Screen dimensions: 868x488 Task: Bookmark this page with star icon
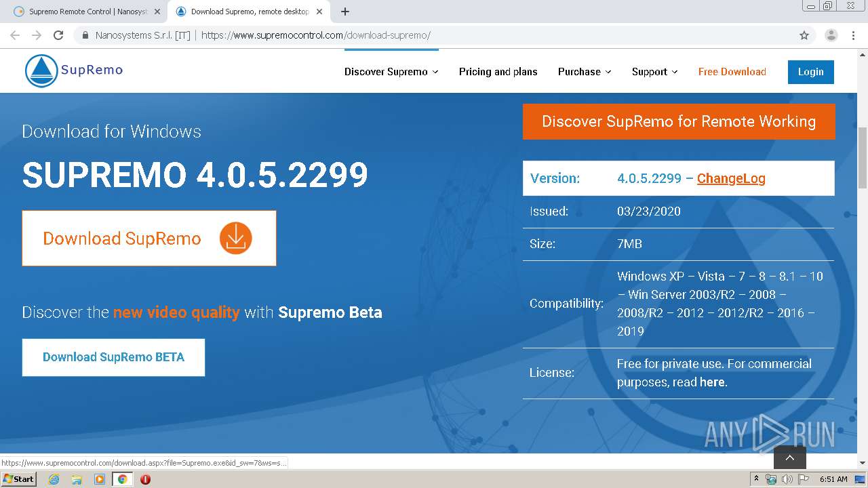[804, 35]
